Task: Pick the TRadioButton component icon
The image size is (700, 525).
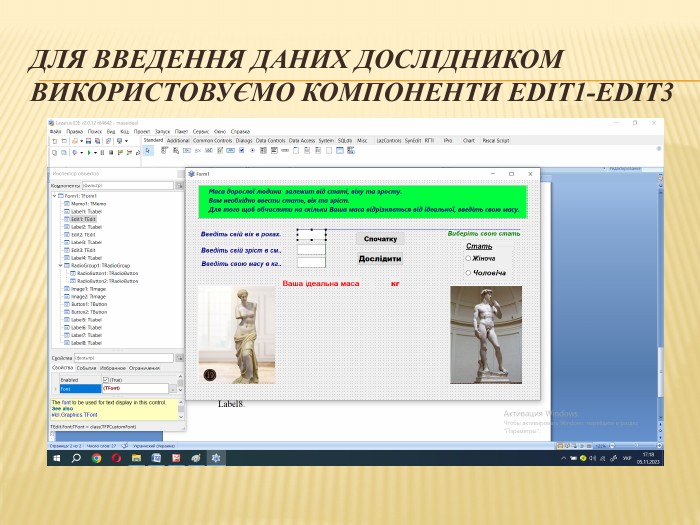Action: [252, 151]
